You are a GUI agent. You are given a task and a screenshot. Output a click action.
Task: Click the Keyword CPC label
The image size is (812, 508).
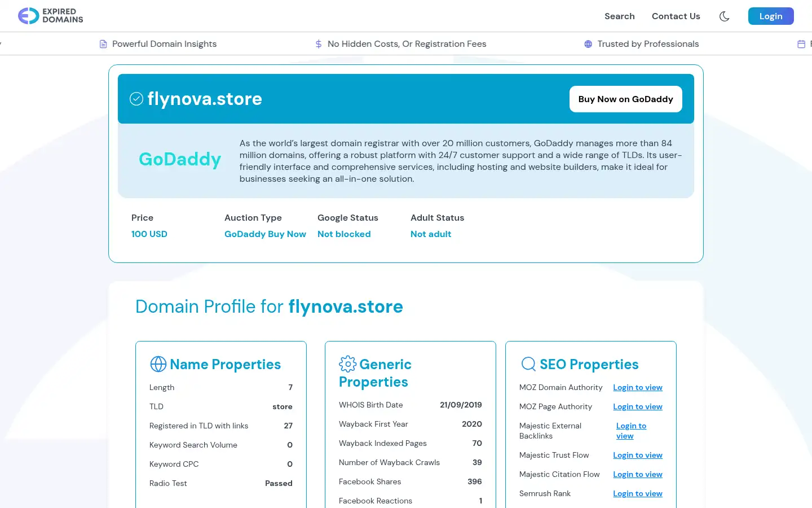click(174, 465)
